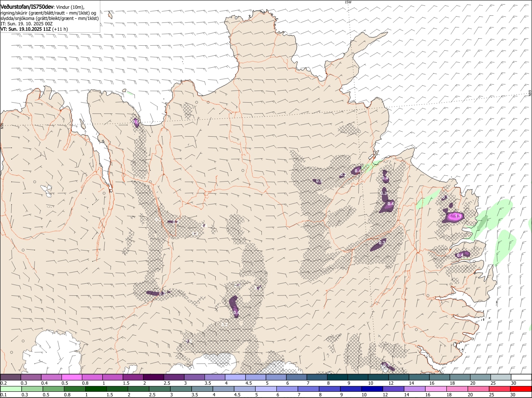Pick the pale green 0.1 swatch in the lower legend
Screen dimensions: 532x398
click(11, 389)
